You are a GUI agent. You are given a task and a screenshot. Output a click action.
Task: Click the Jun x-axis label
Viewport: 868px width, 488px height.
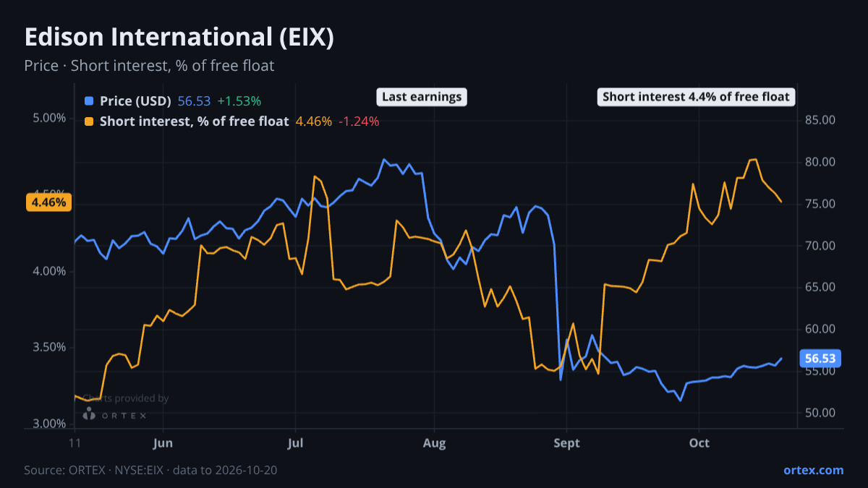click(x=163, y=442)
